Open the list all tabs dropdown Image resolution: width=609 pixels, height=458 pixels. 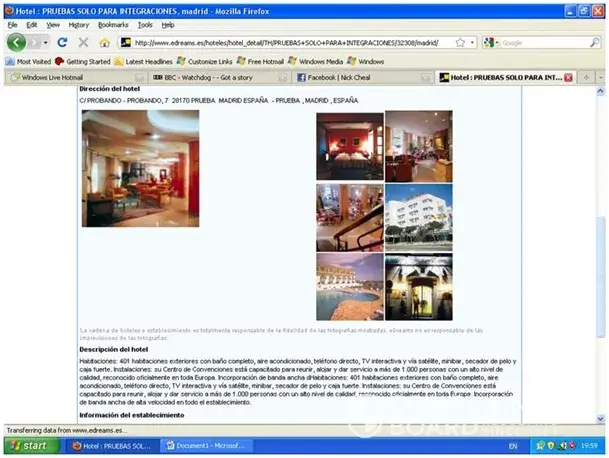(x=600, y=77)
